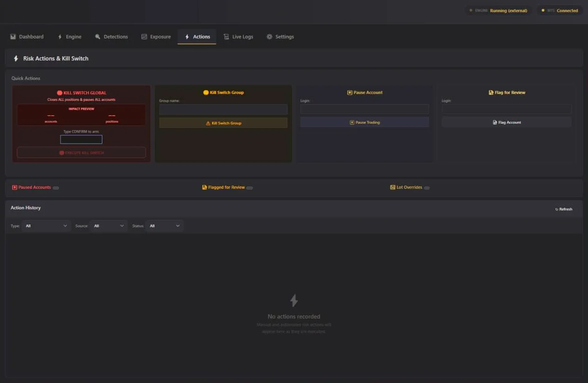The height and width of the screenshot is (383, 588).
Task: Click the Flagged for Review label
Action: click(227, 187)
